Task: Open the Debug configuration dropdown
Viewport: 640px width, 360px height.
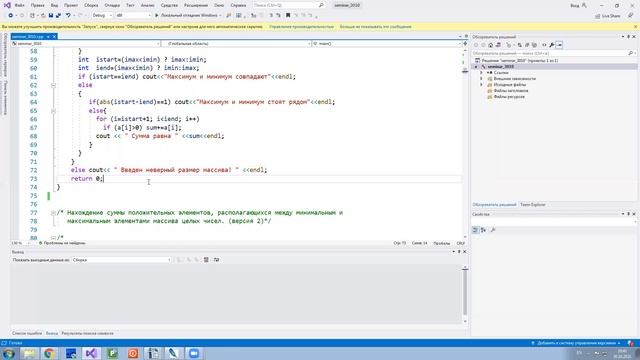Action: [x=102, y=16]
